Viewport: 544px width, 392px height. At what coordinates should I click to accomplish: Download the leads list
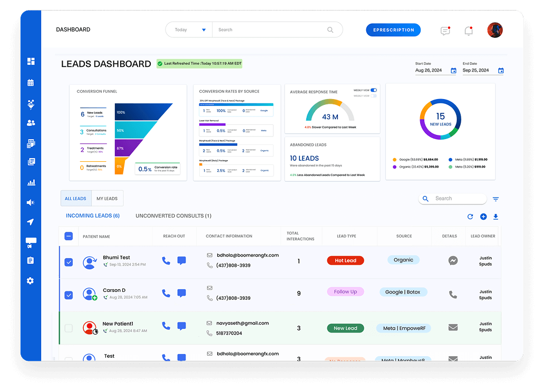pos(496,217)
